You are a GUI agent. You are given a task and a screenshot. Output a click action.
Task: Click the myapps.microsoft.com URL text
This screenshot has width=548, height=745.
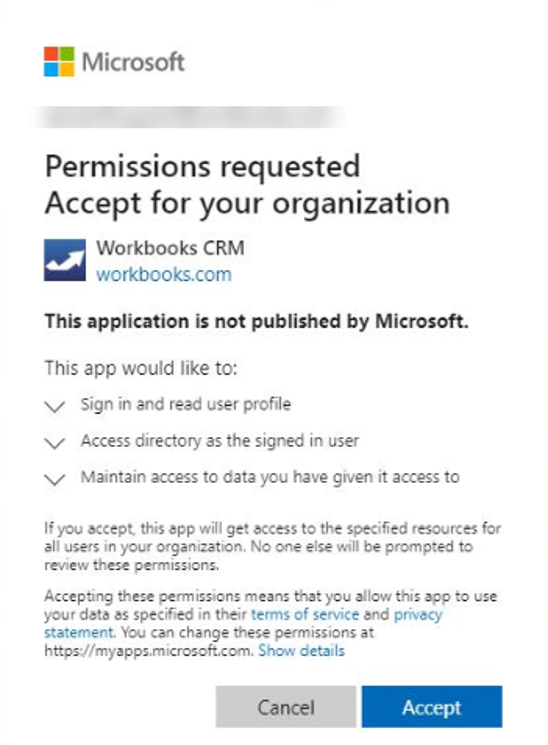point(148,650)
